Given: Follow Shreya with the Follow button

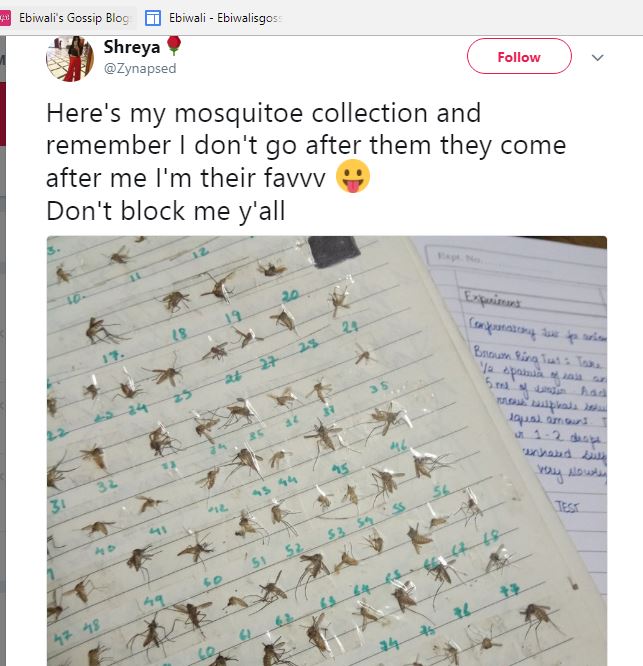Looking at the screenshot, I should tap(519, 57).
